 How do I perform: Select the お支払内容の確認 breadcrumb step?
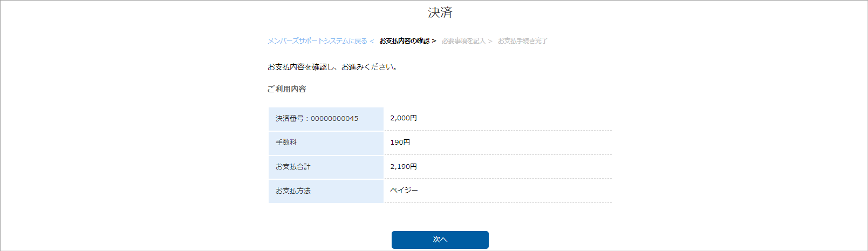point(404,41)
